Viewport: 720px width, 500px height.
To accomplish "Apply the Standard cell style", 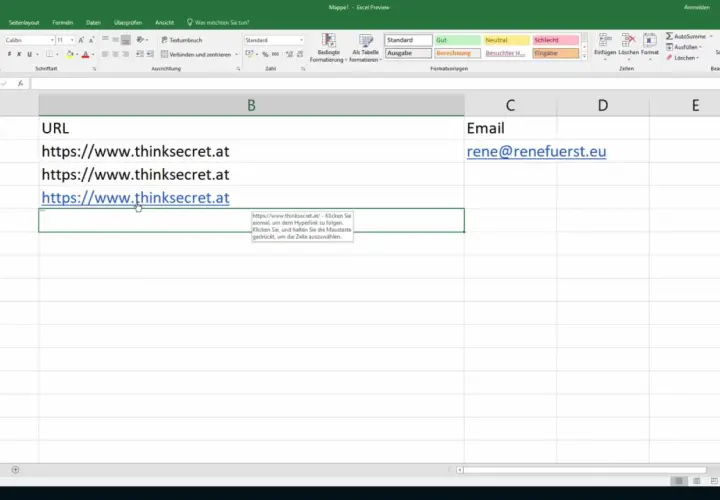I will click(408, 40).
